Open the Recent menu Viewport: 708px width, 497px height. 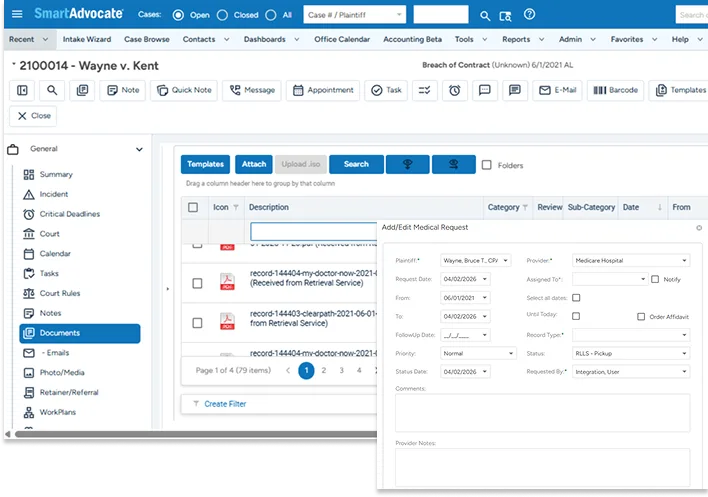coord(28,39)
